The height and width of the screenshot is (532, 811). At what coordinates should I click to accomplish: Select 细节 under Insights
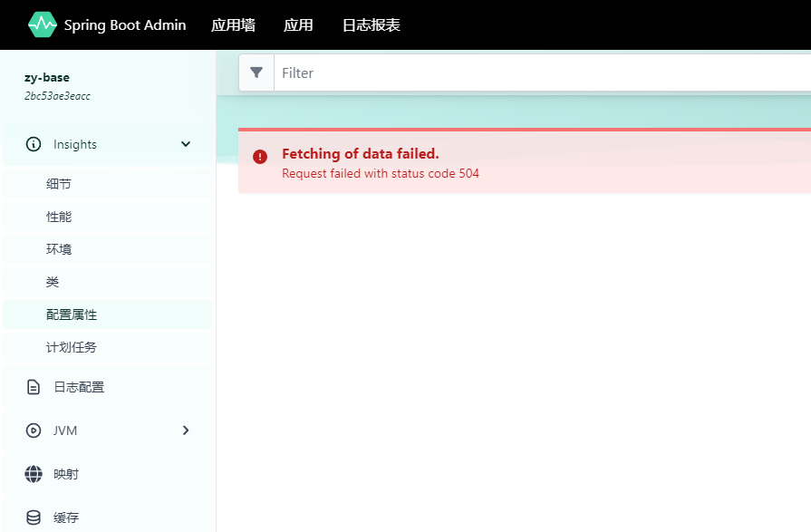pyautogui.click(x=59, y=183)
